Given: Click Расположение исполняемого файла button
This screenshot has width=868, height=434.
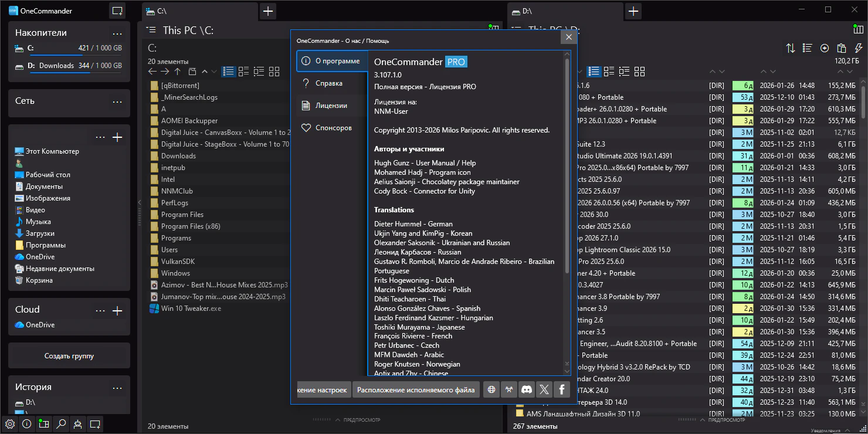Looking at the screenshot, I should [416, 389].
